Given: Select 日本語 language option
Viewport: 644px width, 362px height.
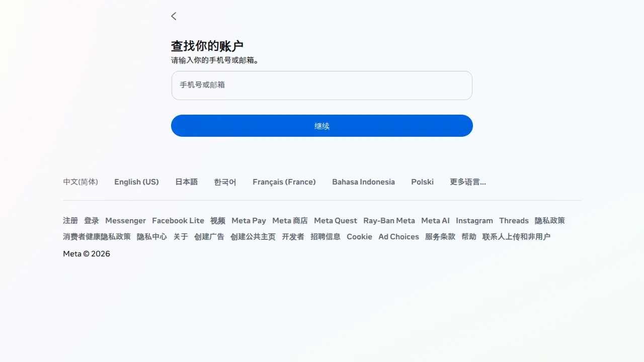Looking at the screenshot, I should pos(186,182).
